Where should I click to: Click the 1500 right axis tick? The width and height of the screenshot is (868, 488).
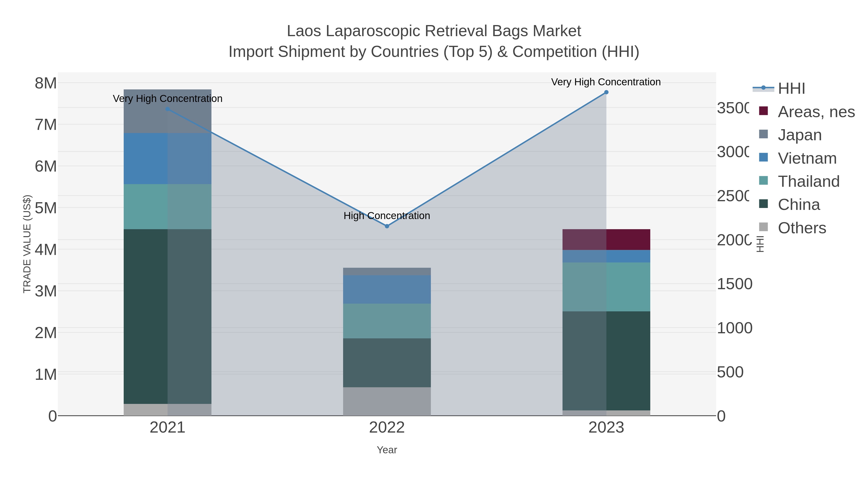735,284
